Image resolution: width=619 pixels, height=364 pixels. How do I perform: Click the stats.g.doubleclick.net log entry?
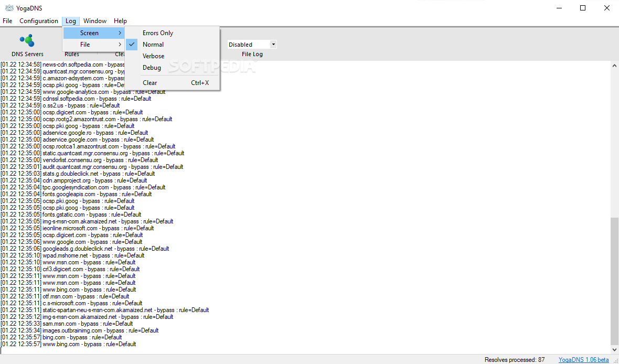tap(78, 173)
